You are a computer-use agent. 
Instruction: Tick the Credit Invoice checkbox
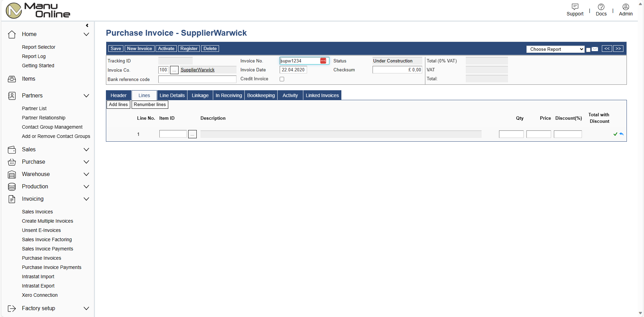pyautogui.click(x=282, y=79)
